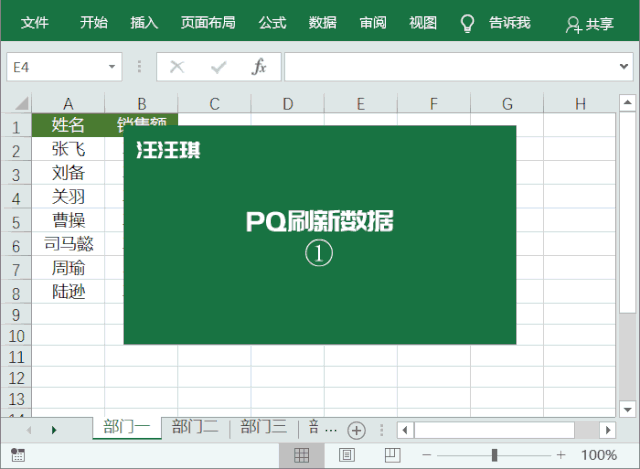Click the New Sheet plus icon
Viewport: 640px width, 469px height.
tap(356, 430)
